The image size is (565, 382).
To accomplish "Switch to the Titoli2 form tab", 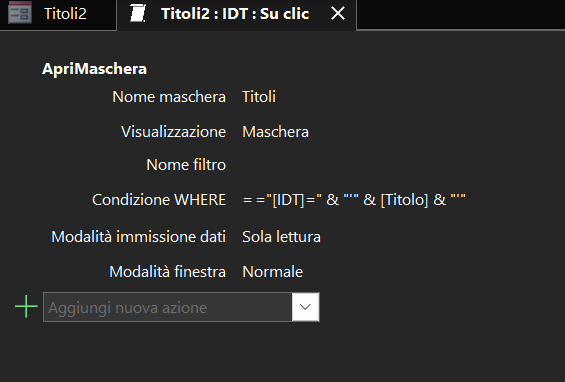I will [58, 14].
